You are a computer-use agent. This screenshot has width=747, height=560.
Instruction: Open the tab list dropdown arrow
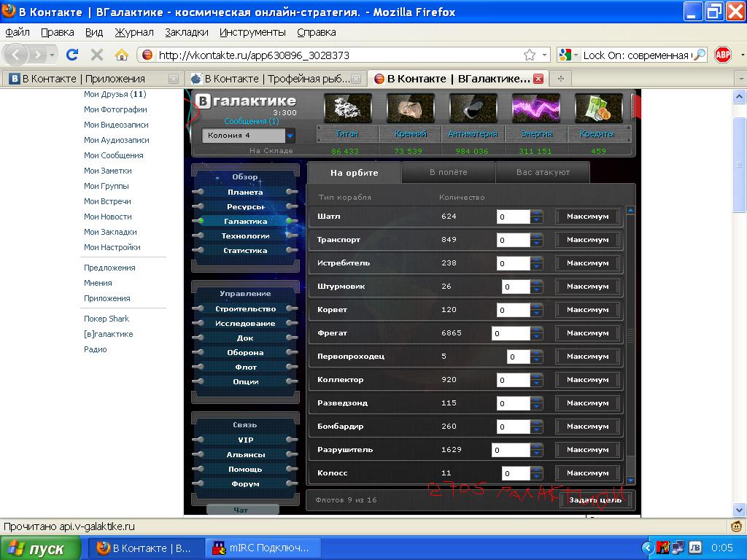741,79
